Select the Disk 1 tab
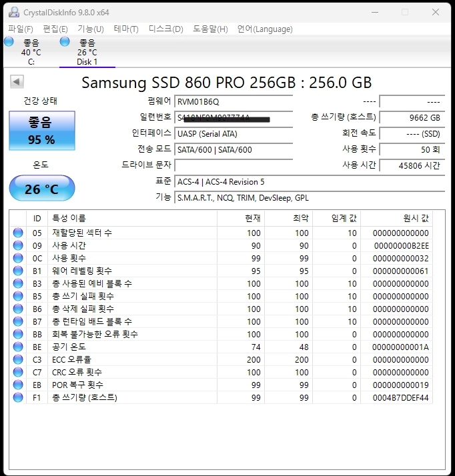455x476 pixels. click(87, 52)
